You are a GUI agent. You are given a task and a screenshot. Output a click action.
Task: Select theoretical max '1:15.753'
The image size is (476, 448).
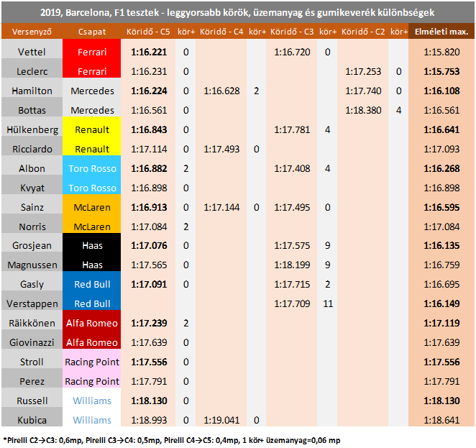pyautogui.click(x=441, y=71)
